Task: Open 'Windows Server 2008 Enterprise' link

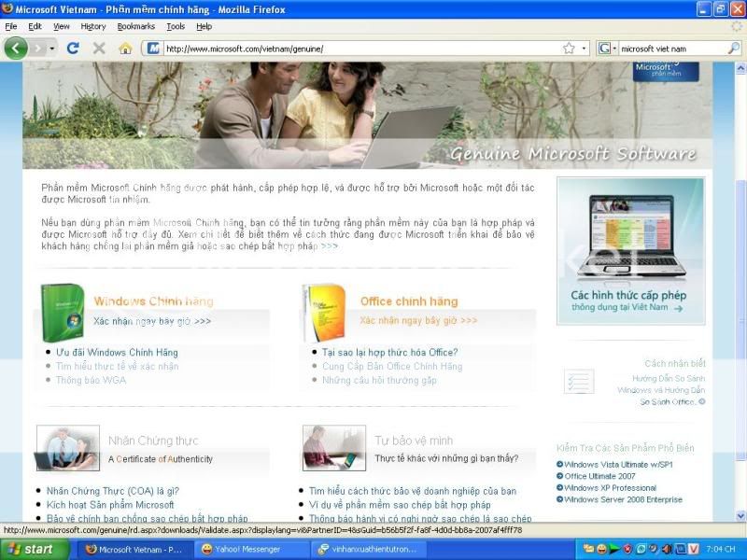Action: 623,499
